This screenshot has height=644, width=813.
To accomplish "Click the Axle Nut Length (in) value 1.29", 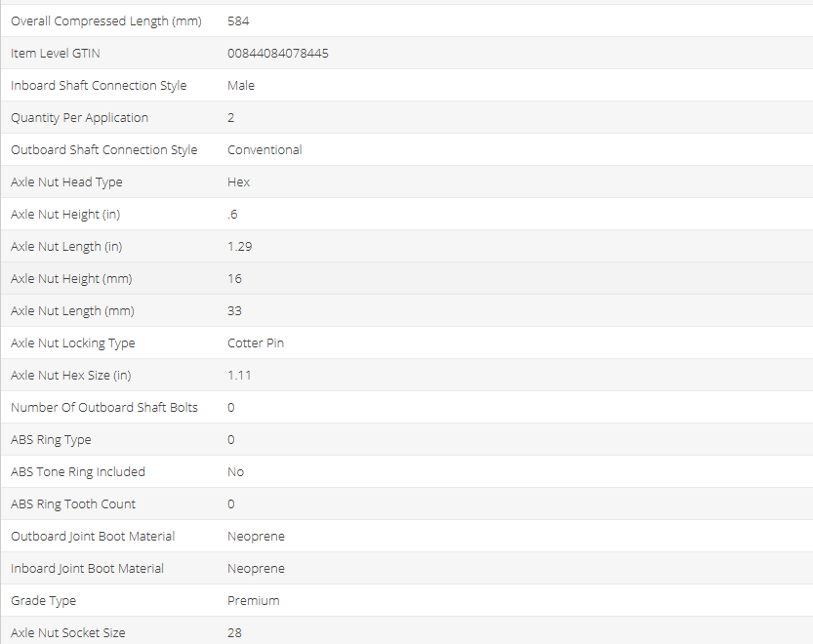I will tap(240, 247).
